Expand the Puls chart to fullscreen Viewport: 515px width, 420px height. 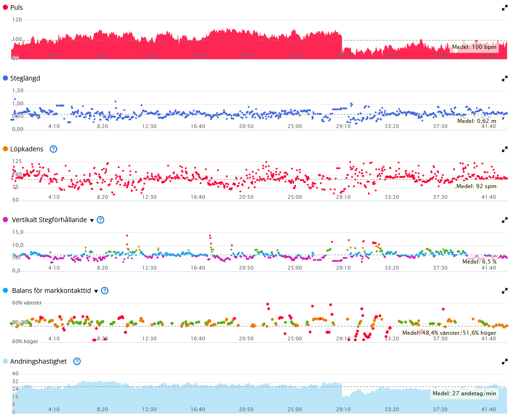pyautogui.click(x=504, y=8)
